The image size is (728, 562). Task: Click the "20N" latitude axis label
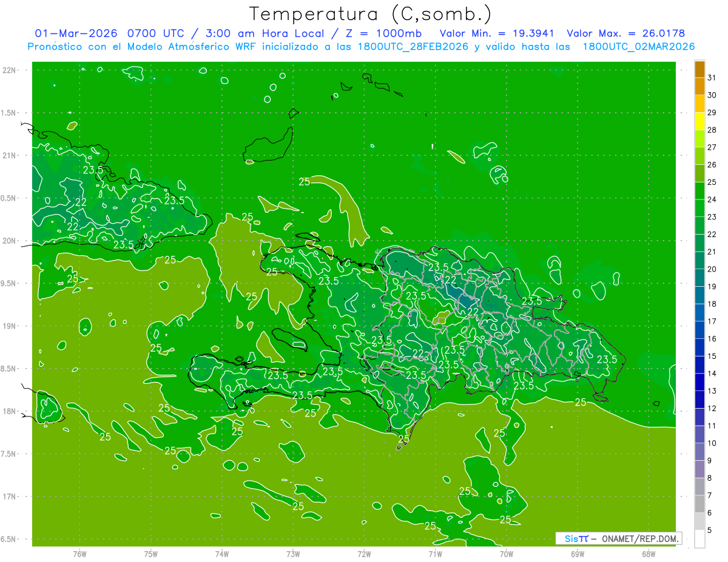click(10, 241)
